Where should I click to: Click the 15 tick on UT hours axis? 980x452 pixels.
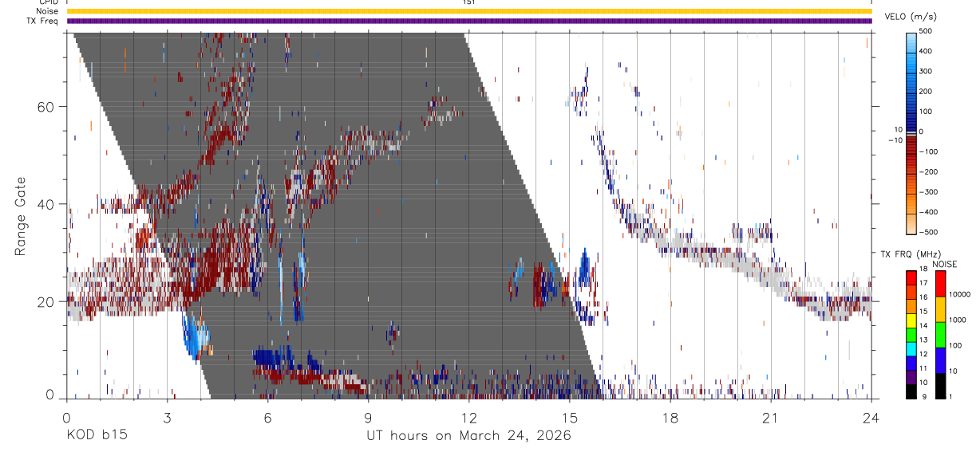(x=570, y=417)
